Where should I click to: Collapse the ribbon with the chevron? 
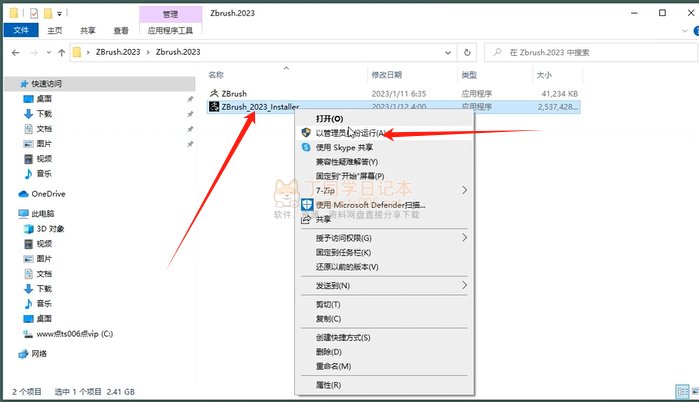685,31
